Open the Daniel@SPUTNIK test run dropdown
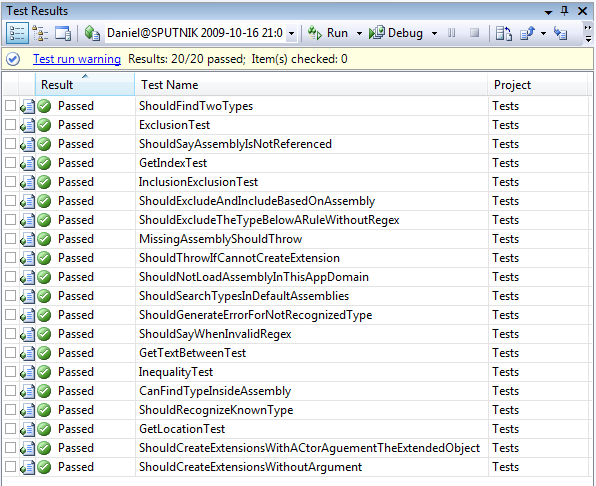Viewport: 596px width, 486px height. point(291,33)
